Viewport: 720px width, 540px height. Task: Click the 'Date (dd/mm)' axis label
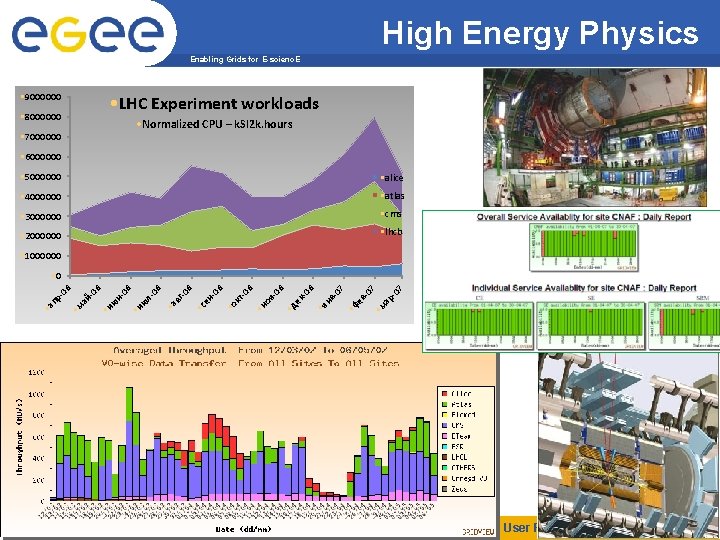[243, 529]
